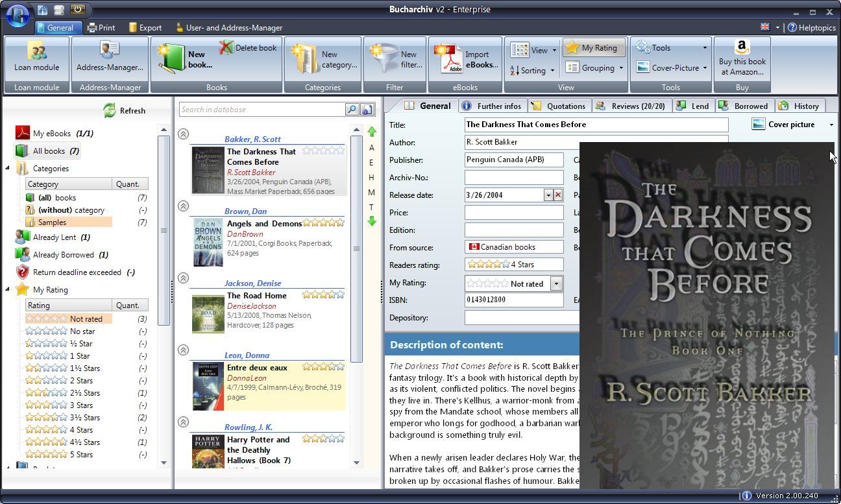Collapse the My Rating tree node

click(x=8, y=289)
